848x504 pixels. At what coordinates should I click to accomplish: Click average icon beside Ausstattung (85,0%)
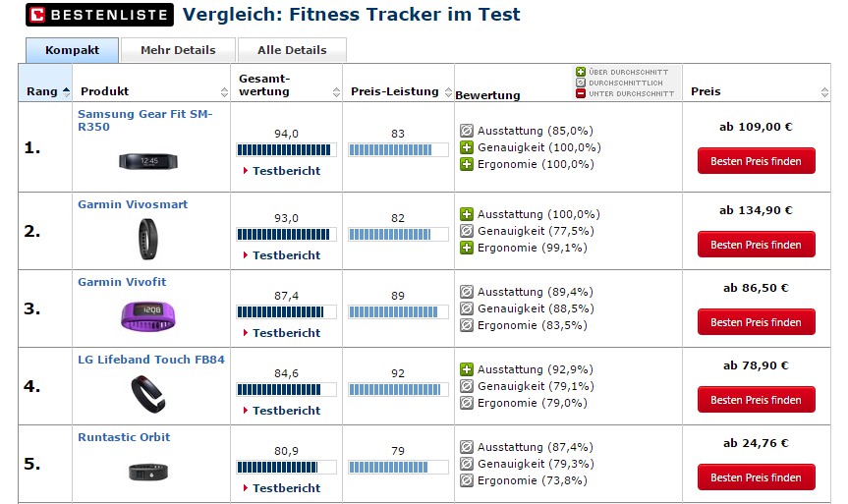coord(467,131)
